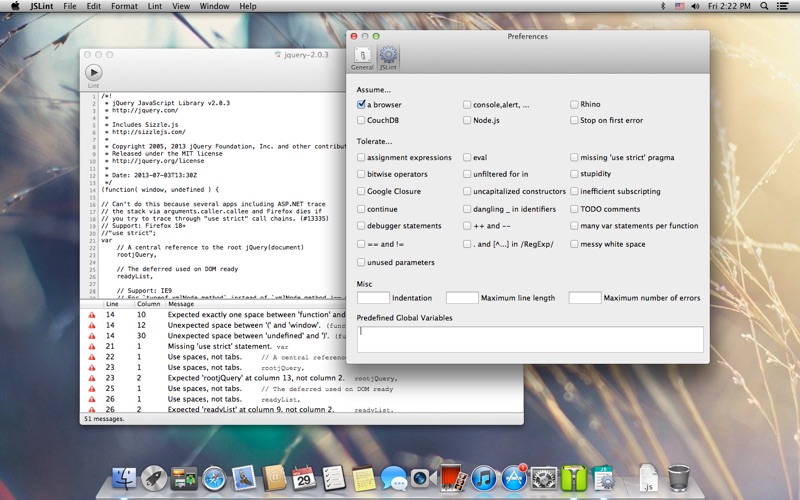Open Calendar icon showing 29
The image size is (800, 500).
304,478
